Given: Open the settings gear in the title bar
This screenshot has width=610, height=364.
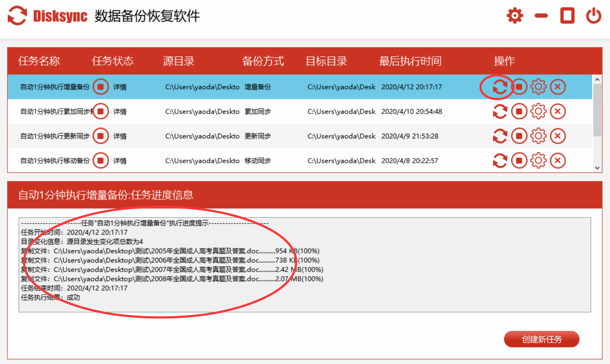Looking at the screenshot, I should 515,16.
